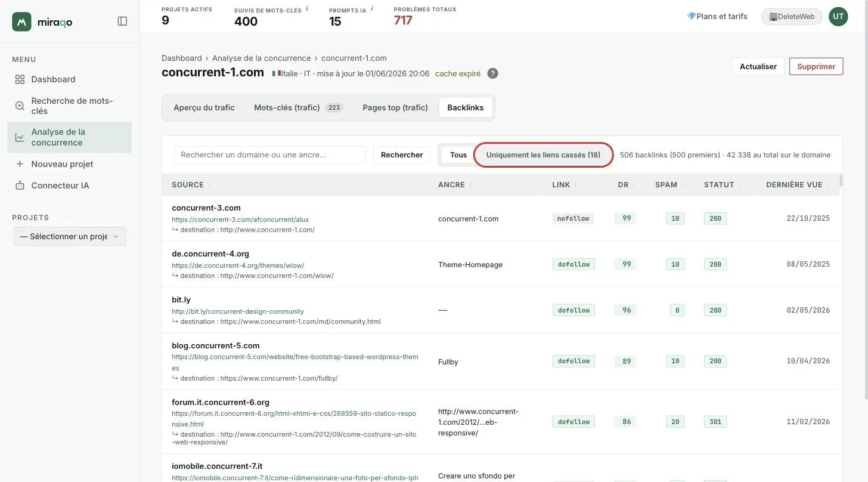The image size is (868, 482).
Task: Open UT user avatar menu
Action: click(838, 17)
